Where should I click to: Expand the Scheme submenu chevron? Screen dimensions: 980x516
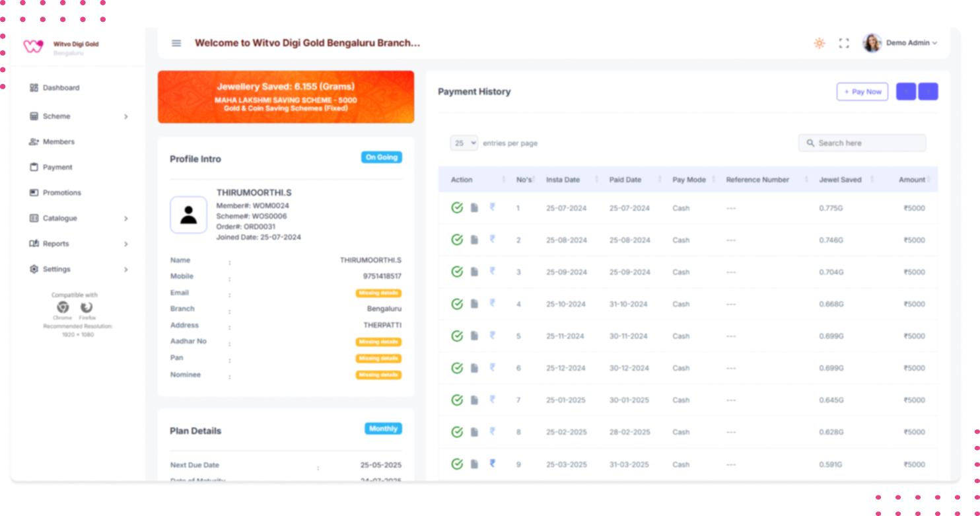(125, 117)
